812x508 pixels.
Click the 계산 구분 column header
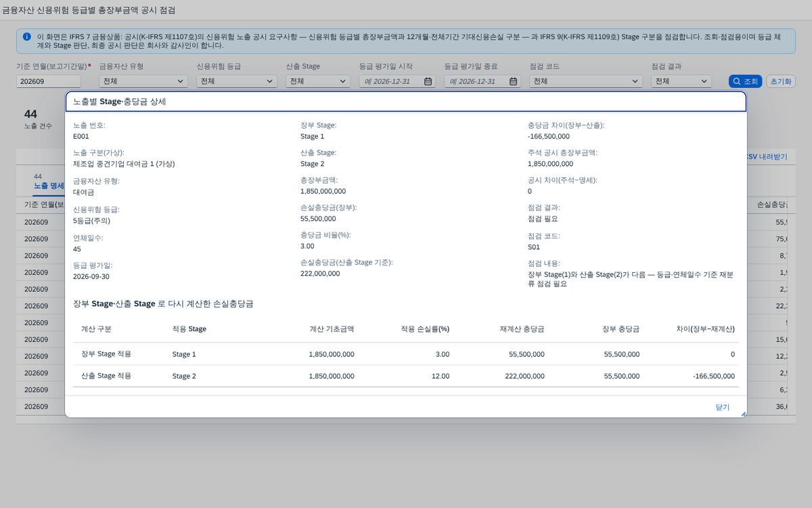[96, 329]
